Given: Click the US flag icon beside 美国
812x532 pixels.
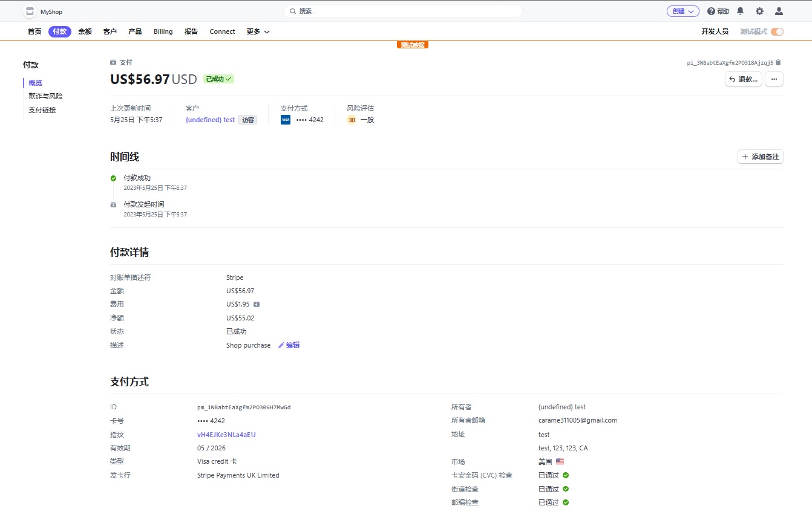Looking at the screenshot, I should tap(559, 461).
